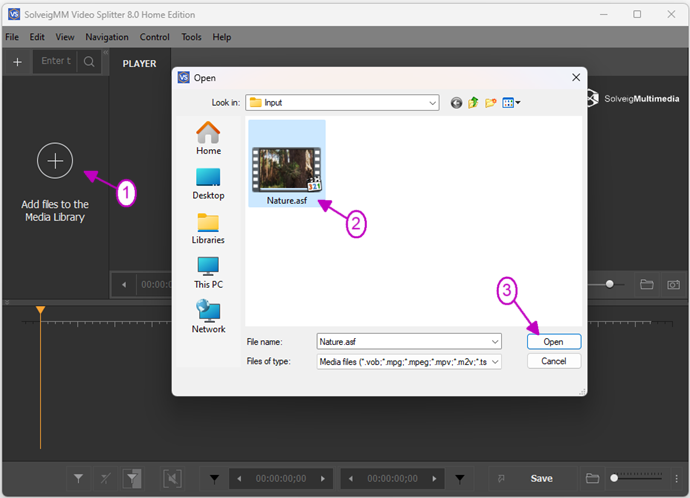690x498 pixels.
Task: Minimize the Video Splitter window
Action: pyautogui.click(x=604, y=15)
